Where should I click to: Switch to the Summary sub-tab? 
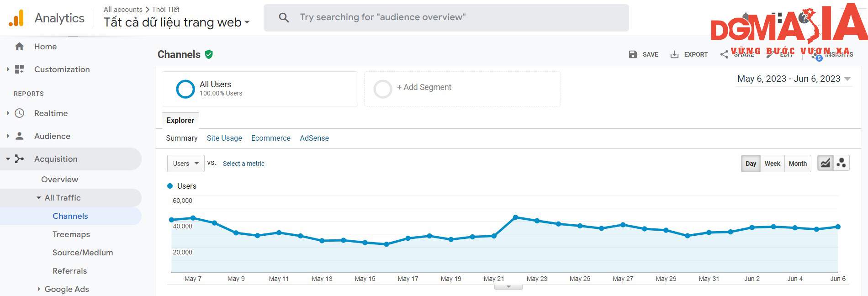(182, 138)
